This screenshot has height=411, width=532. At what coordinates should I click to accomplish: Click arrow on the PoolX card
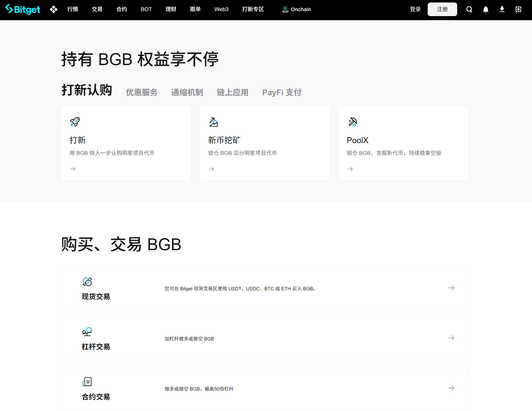point(350,169)
